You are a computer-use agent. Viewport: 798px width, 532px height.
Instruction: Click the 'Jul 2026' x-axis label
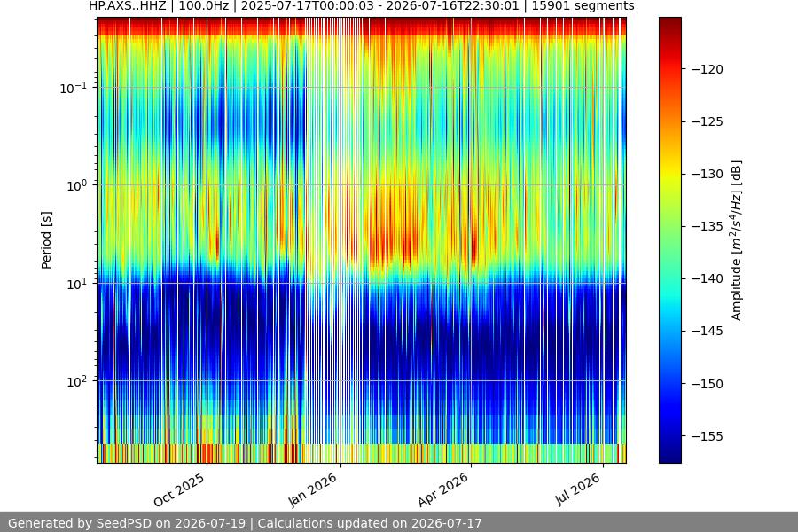click(577, 489)
